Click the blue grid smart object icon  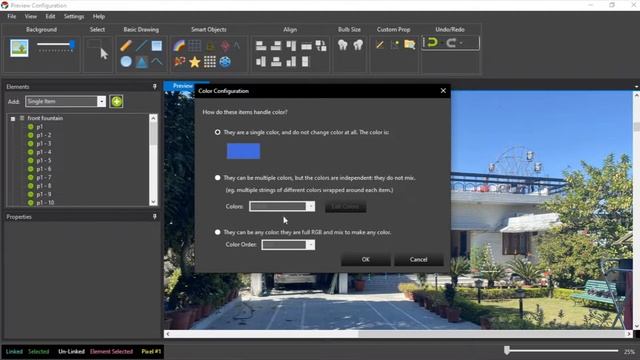[195, 45]
